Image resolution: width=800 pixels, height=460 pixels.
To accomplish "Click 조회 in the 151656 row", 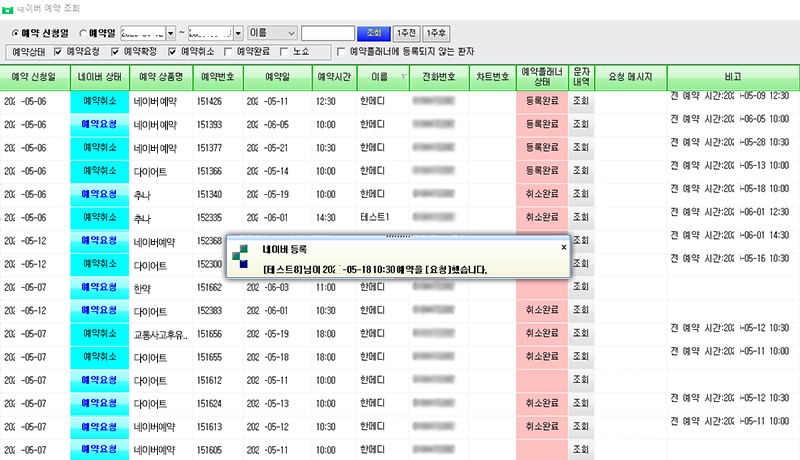I will pos(581,334).
